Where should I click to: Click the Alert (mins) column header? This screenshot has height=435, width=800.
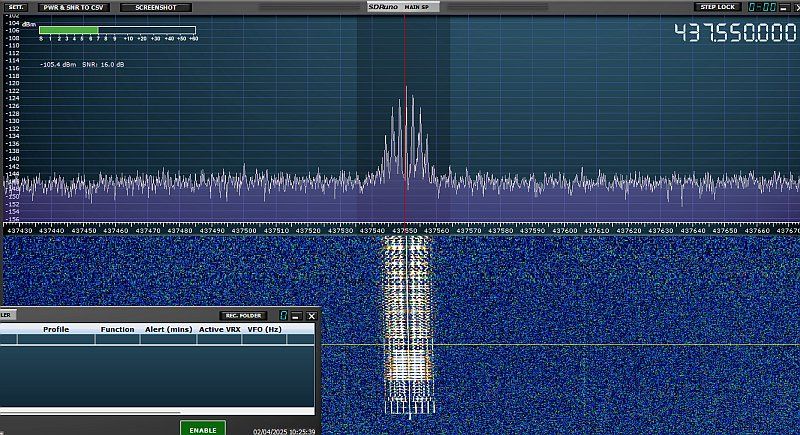click(x=168, y=329)
